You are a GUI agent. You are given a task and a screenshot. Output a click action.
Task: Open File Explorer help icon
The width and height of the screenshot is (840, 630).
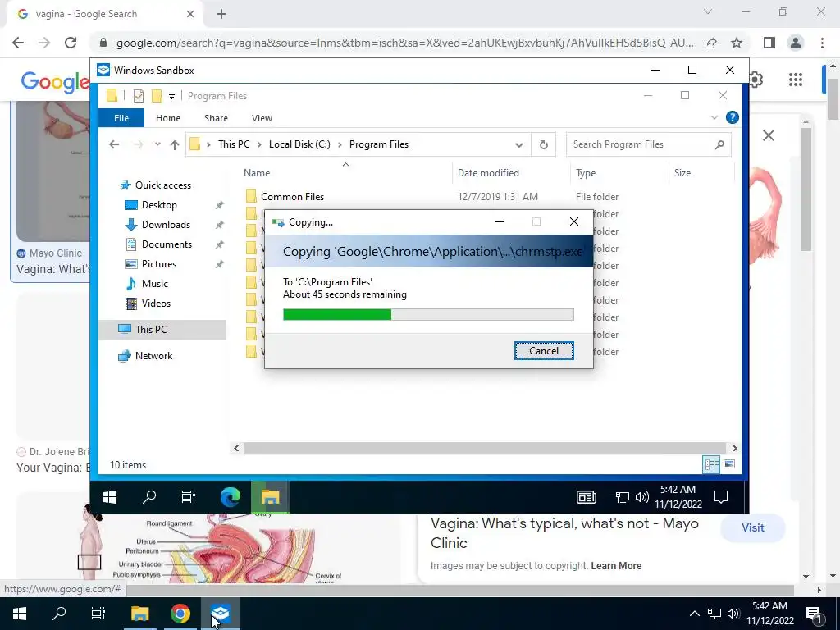click(732, 118)
